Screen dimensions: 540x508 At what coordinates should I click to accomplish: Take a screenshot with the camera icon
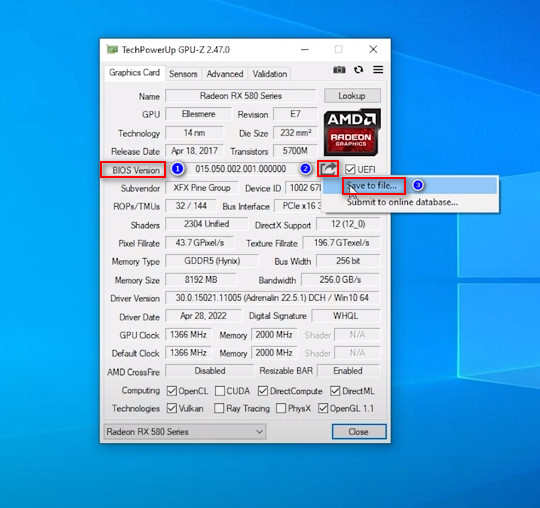339,70
